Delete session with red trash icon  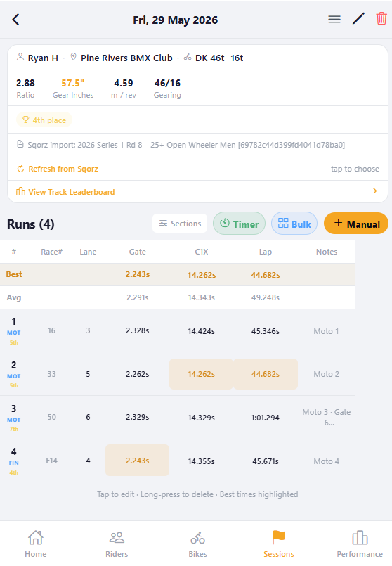coord(381,19)
